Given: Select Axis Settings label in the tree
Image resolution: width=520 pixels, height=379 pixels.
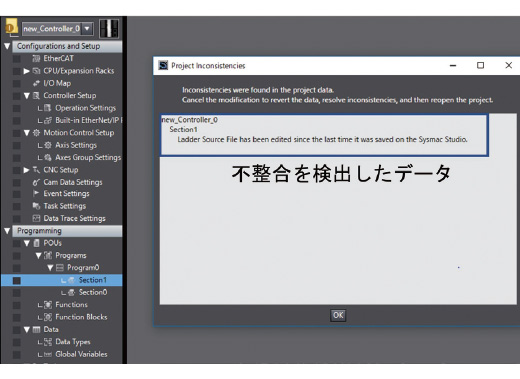Looking at the screenshot, I should coord(76,145).
